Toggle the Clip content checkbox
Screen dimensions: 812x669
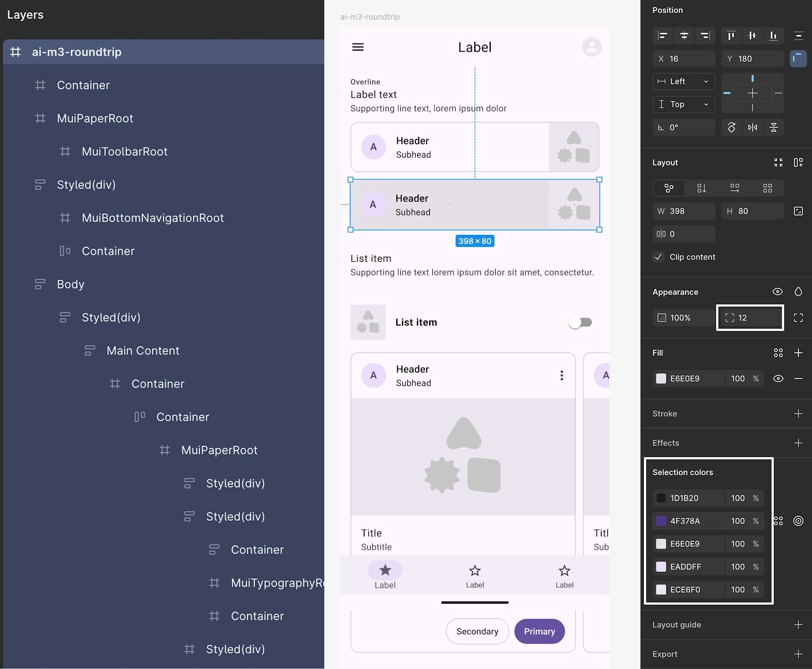tap(658, 257)
